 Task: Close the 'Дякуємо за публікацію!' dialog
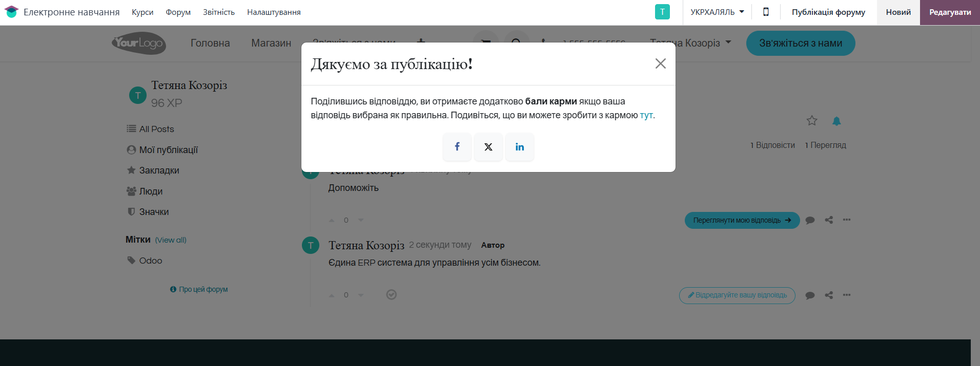pyautogui.click(x=660, y=63)
